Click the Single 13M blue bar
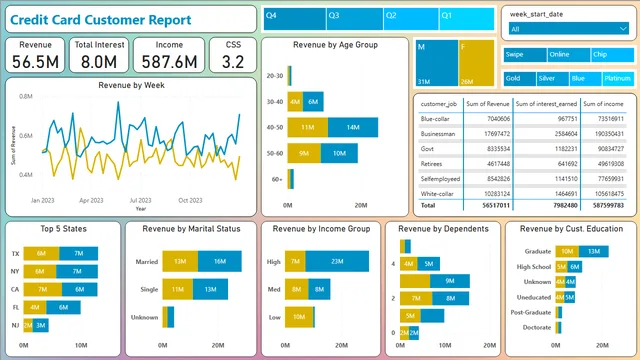The image size is (640, 360). (210, 289)
